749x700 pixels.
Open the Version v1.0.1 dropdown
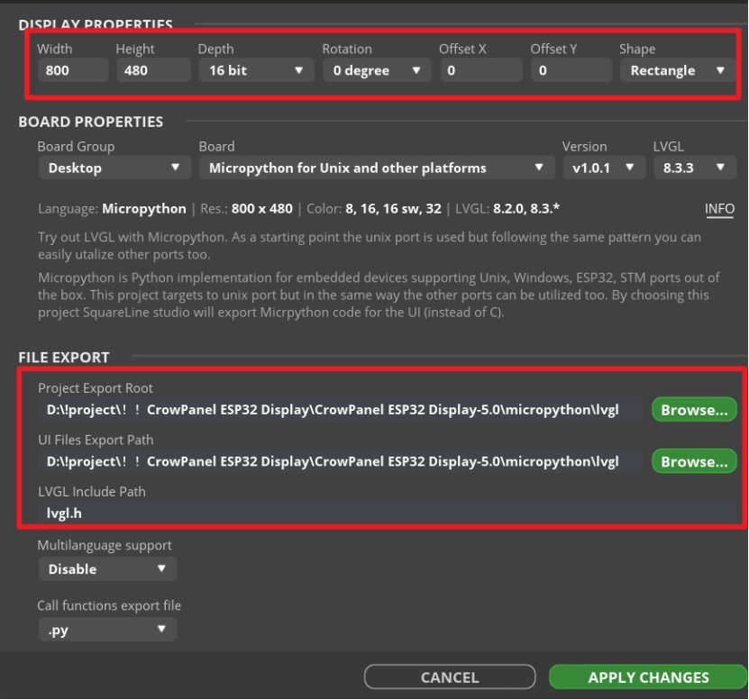tap(604, 168)
